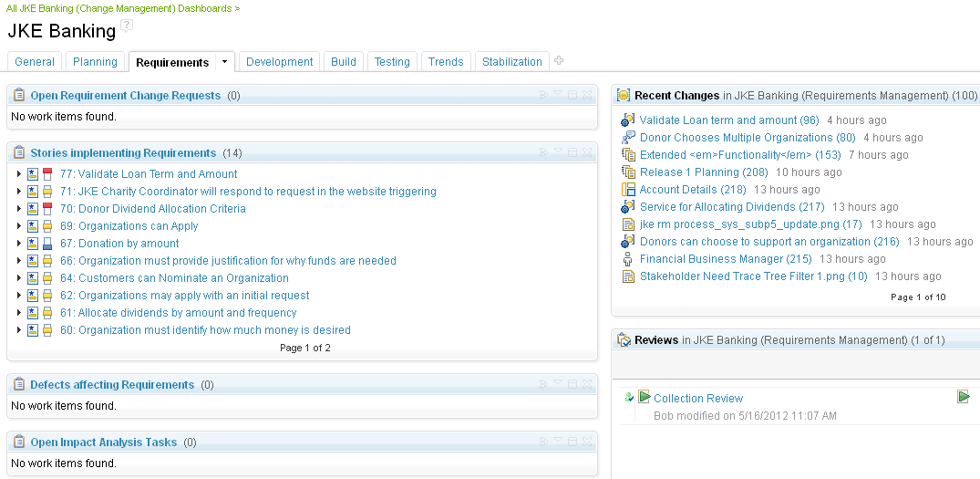Viewport: 980px width, 479px height.
Task: Expand story 61 Allocate dividends by amount
Action: pos(19,313)
